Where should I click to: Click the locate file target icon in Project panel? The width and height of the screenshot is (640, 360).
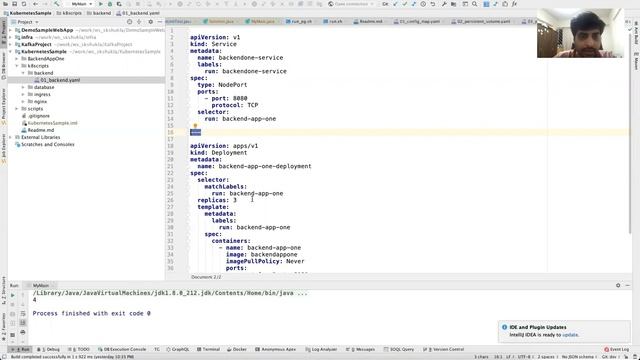coord(129,22)
